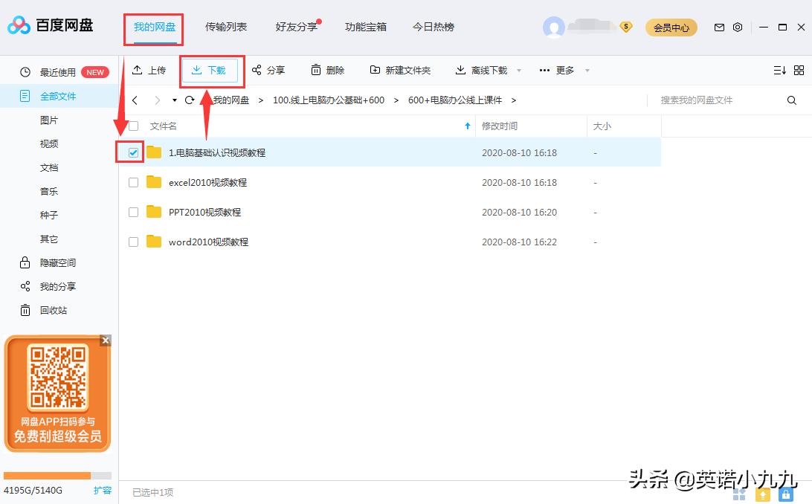Viewport: 812px width, 504px height.
Task: Click the 扩容 storage expansion link
Action: point(103,491)
